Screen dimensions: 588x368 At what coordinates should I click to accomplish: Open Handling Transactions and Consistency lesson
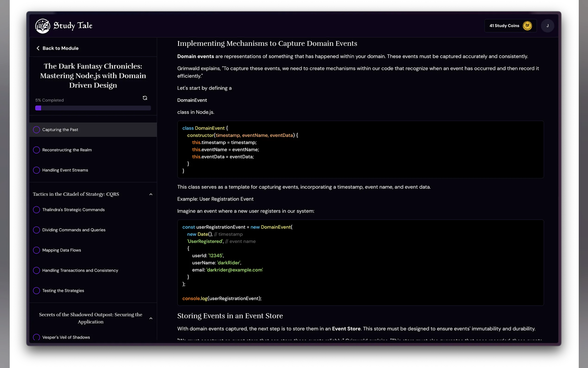(x=80, y=270)
